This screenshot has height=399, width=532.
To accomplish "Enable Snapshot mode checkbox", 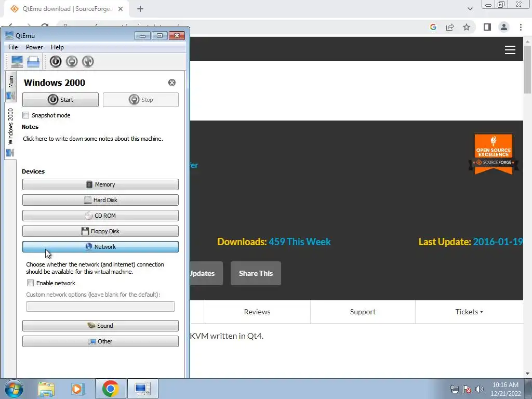I will pos(26,115).
